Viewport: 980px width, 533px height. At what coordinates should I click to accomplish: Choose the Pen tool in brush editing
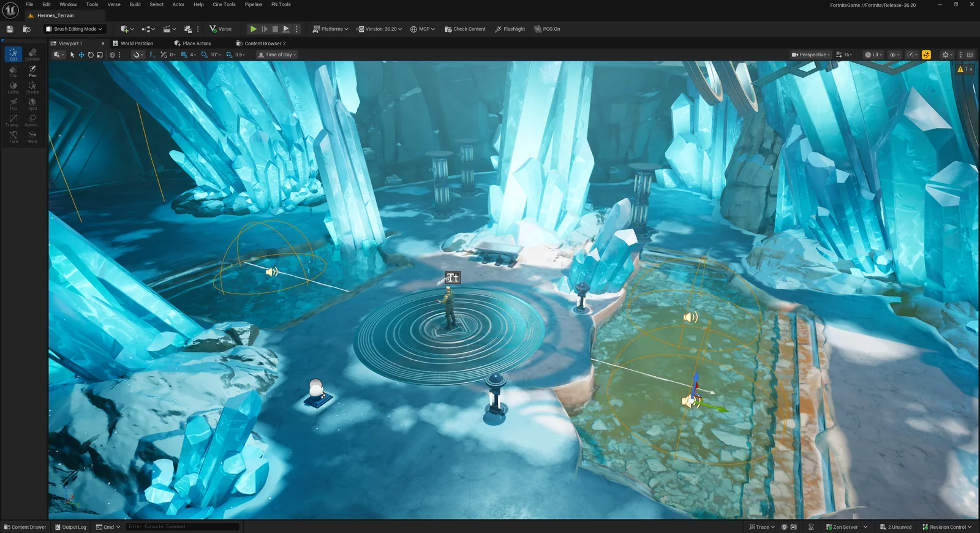pyautogui.click(x=32, y=71)
